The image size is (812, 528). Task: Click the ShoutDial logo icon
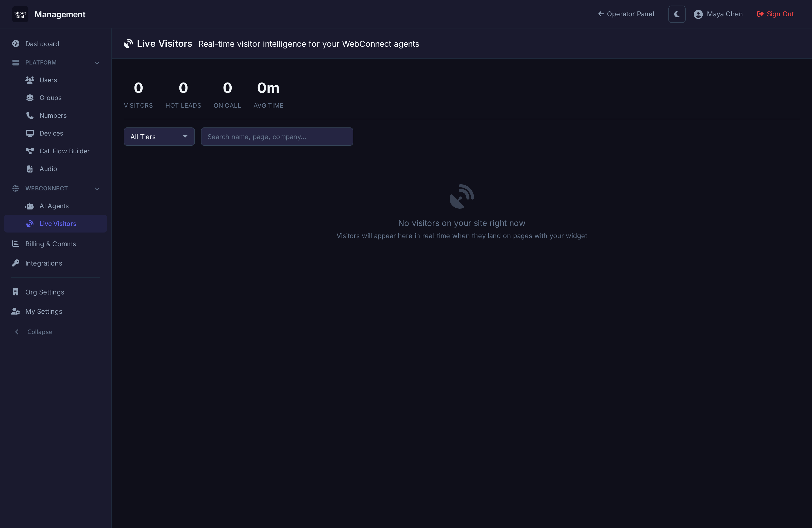click(x=20, y=14)
